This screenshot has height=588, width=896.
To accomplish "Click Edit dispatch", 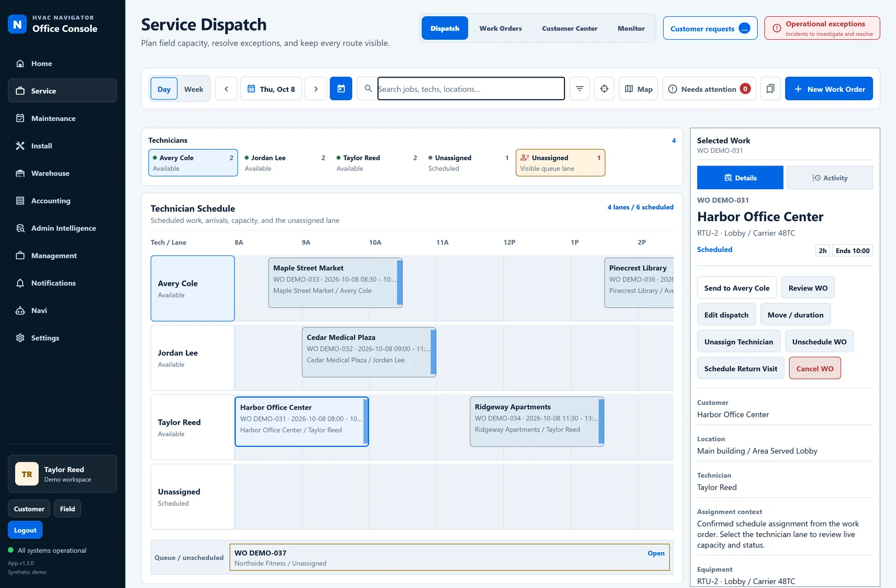I will point(726,315).
